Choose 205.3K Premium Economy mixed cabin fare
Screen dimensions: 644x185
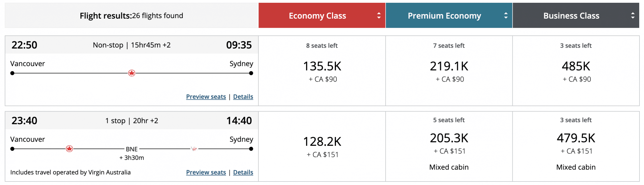click(x=449, y=138)
